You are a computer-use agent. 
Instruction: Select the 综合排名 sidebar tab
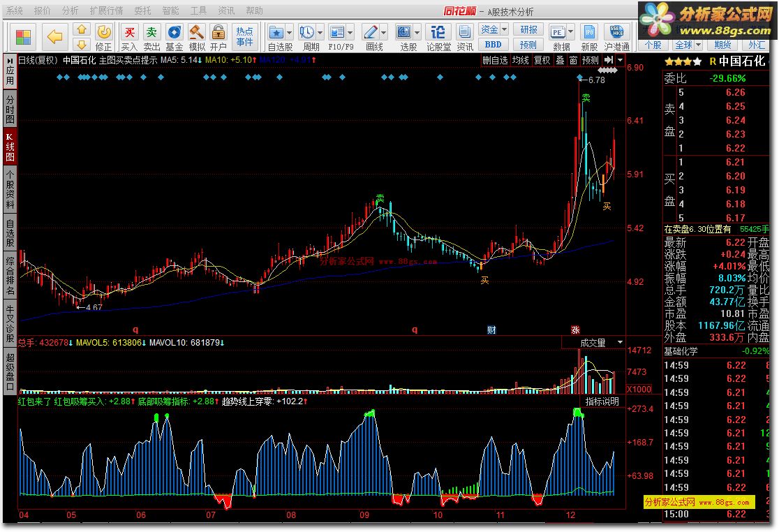10,275
